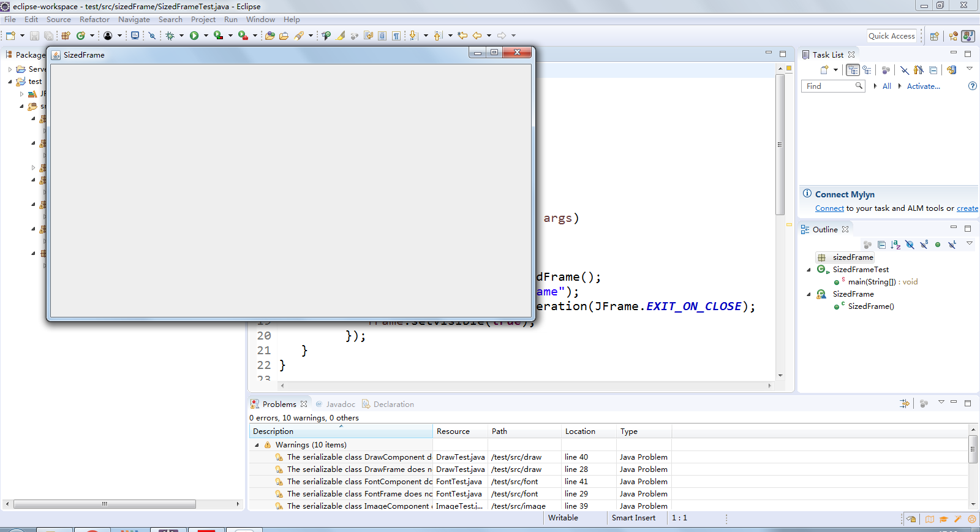Run the program with the green Run button
This screenshot has height=532, width=980.
194,36
